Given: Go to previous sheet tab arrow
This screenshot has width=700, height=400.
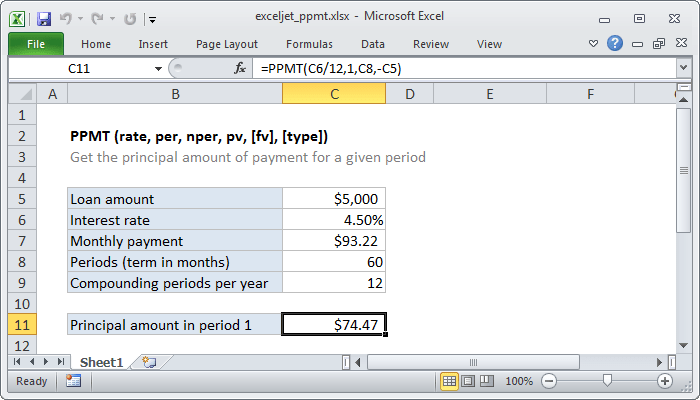Looking at the screenshot, I should point(32,361).
